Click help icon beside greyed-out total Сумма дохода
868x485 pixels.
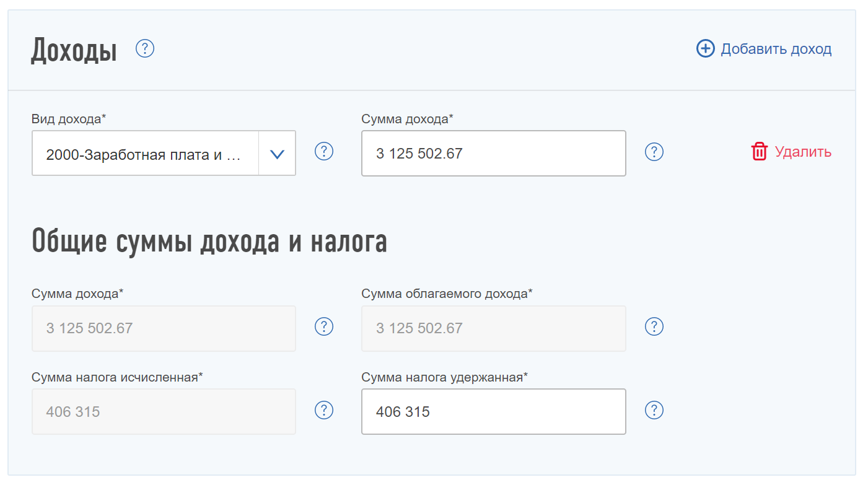(324, 326)
